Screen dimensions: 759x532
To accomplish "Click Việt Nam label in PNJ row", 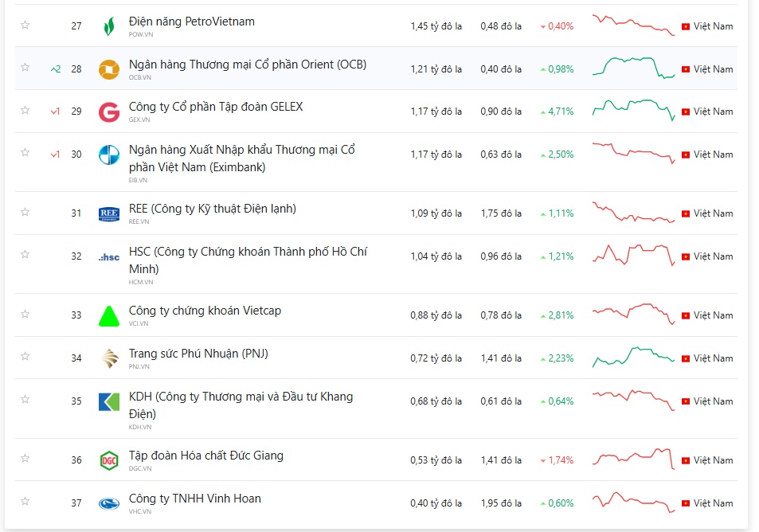I will tap(713, 358).
